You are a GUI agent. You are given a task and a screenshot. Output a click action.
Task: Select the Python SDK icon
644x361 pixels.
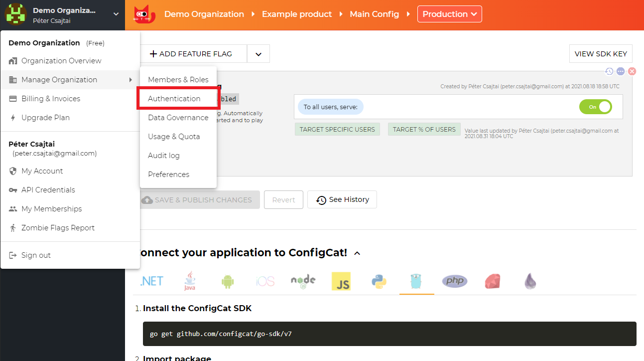tap(379, 281)
